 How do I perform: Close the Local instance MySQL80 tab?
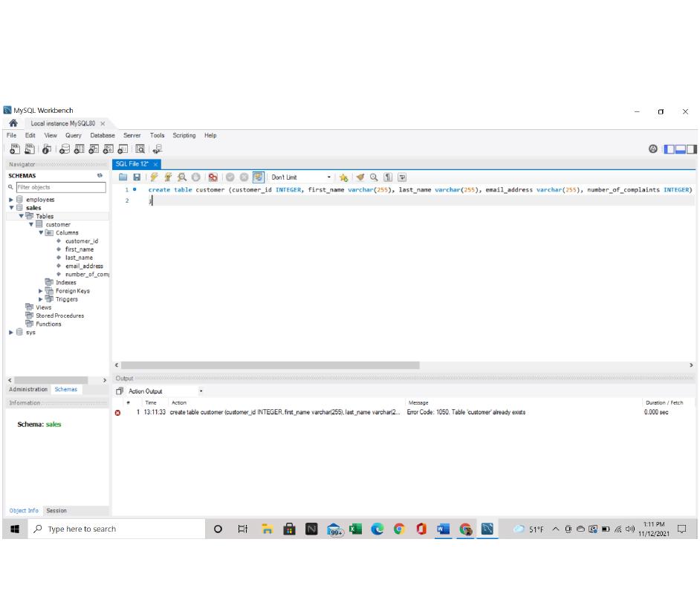tap(103, 123)
